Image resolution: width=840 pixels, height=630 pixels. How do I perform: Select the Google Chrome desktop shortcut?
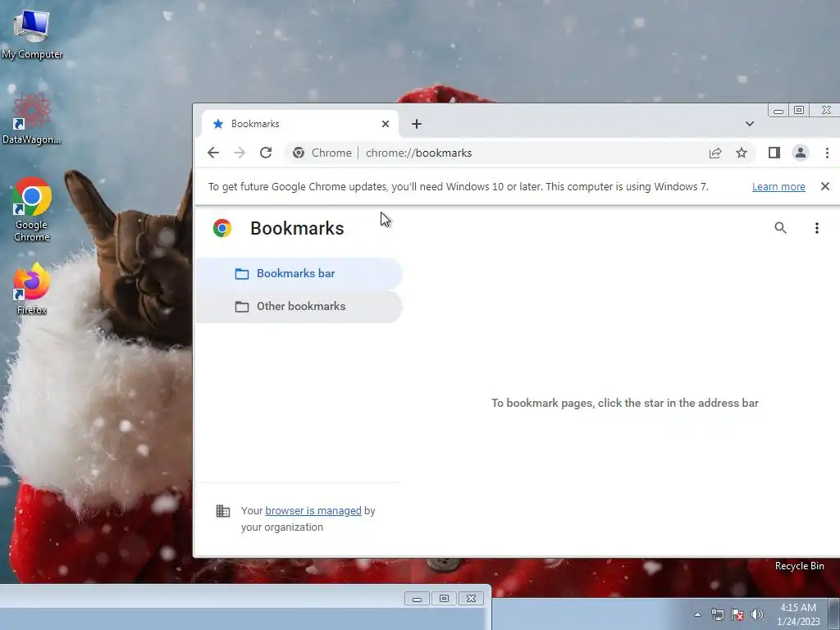[32, 209]
